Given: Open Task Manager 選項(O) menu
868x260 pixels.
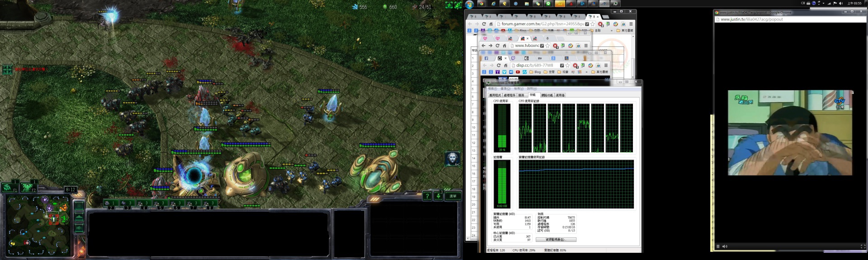Looking at the screenshot, I should coord(505,88).
